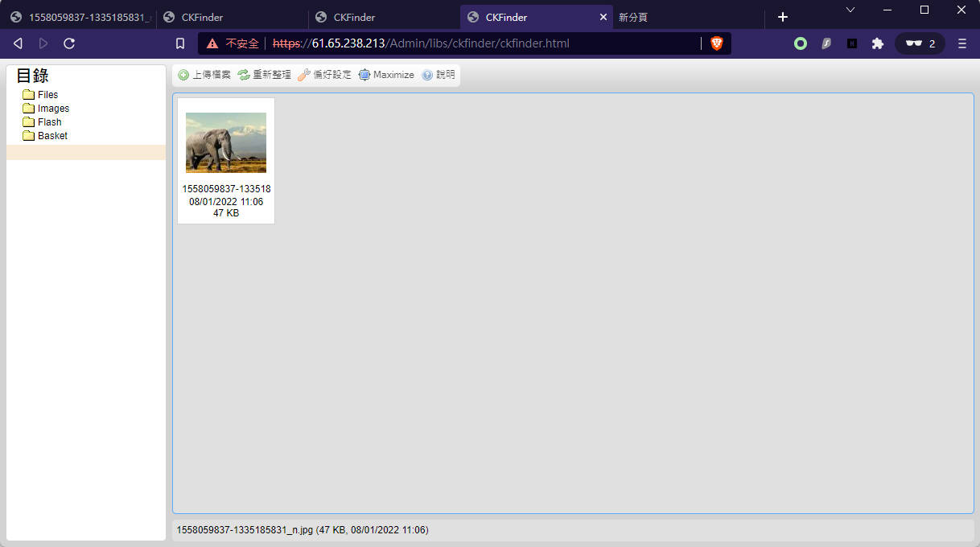Click the Maximize toolbar button
The height and width of the screenshot is (547, 980).
coord(386,75)
